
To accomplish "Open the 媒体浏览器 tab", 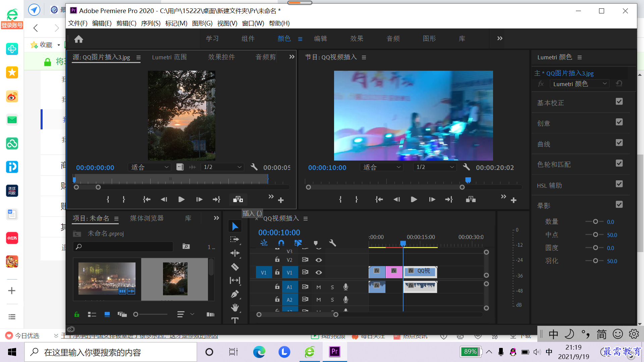I will click(147, 218).
